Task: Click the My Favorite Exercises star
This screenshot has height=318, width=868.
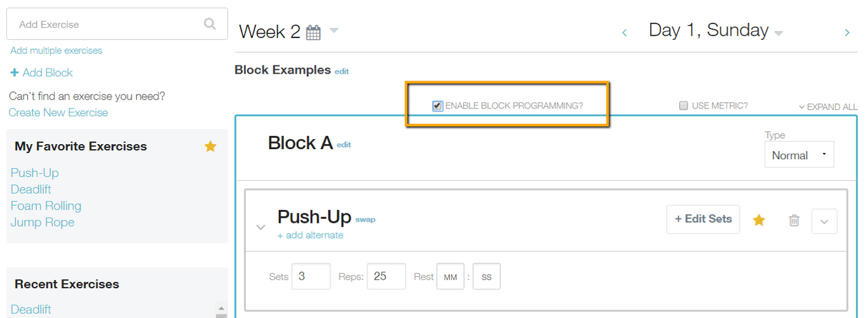Action: click(210, 147)
